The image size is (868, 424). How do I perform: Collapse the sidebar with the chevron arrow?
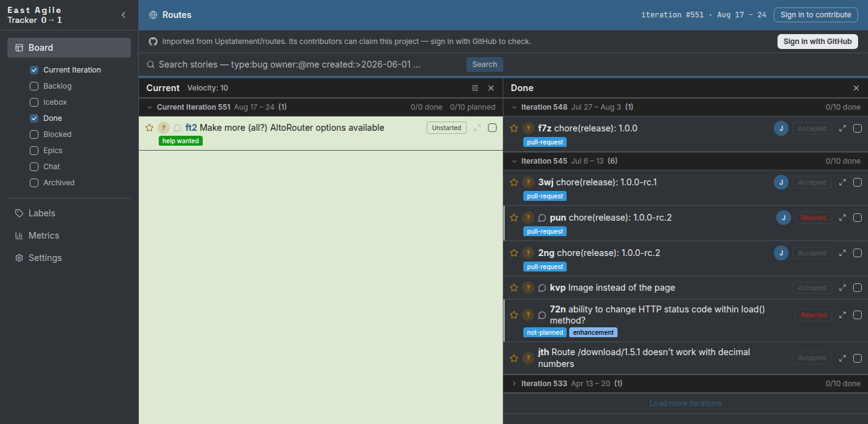pyautogui.click(x=123, y=15)
